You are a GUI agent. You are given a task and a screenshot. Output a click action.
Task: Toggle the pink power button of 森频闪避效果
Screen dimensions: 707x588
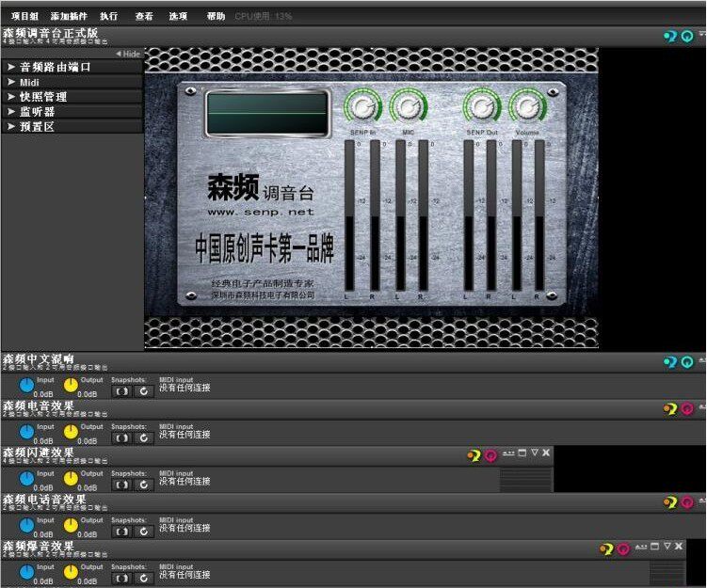click(490, 455)
